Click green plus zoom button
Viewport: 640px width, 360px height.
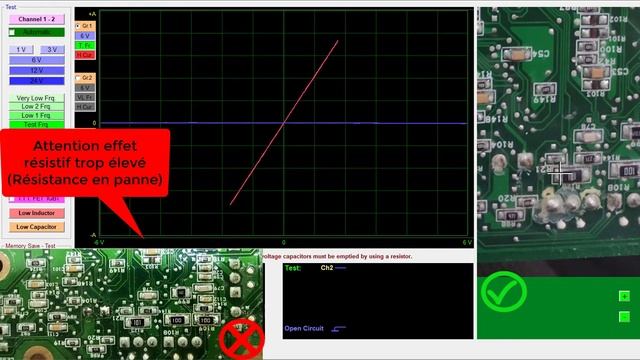pos(624,296)
